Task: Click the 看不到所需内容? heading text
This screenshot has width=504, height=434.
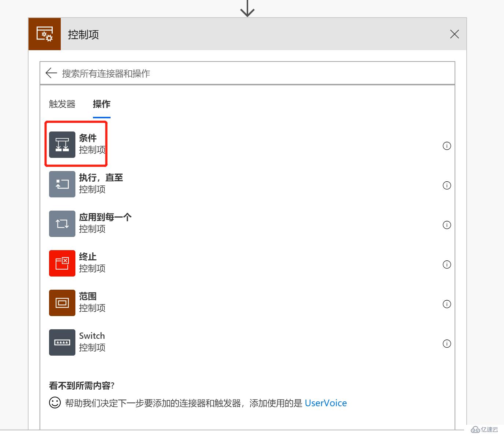Action: pyautogui.click(x=82, y=386)
